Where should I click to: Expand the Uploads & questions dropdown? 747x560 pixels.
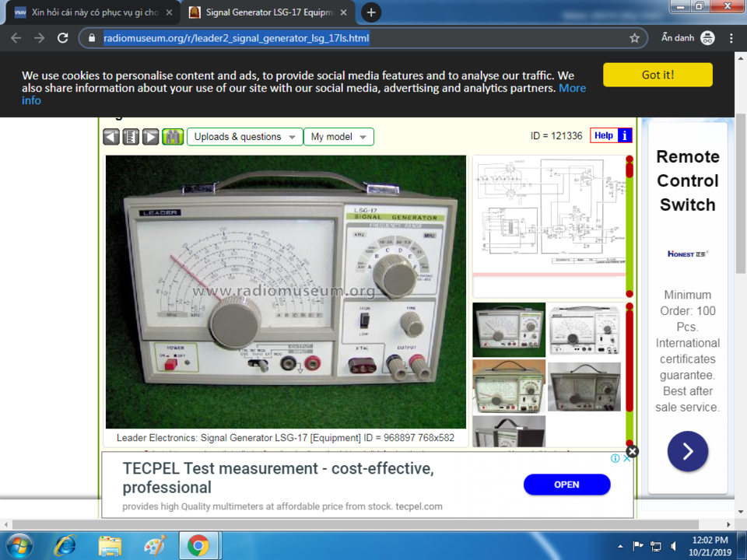coord(245,137)
